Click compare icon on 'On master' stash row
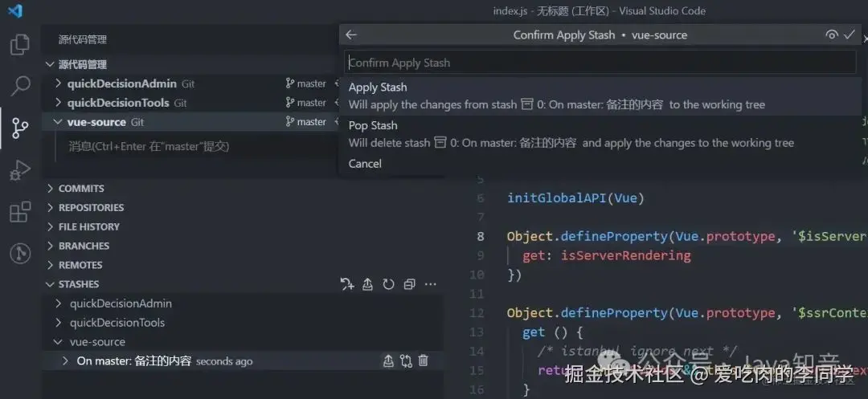Image resolution: width=868 pixels, height=399 pixels. click(407, 361)
